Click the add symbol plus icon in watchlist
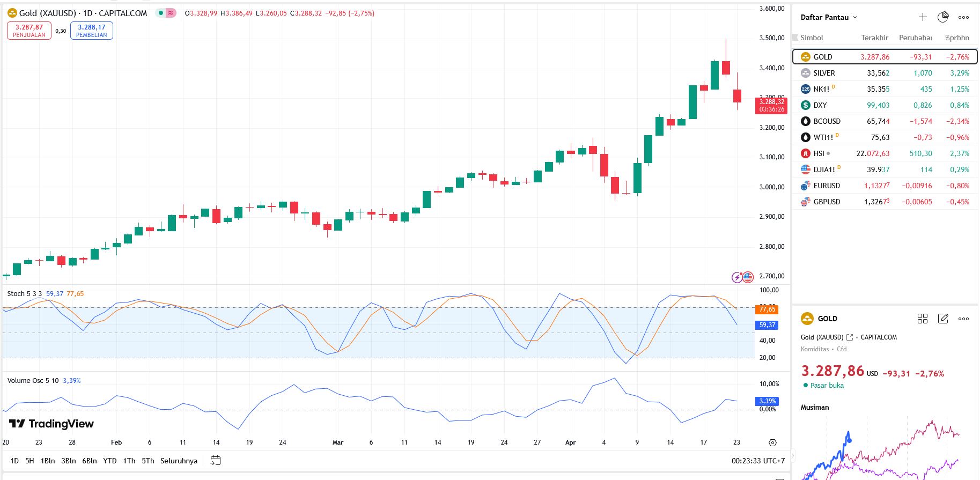980x480 pixels. (923, 17)
